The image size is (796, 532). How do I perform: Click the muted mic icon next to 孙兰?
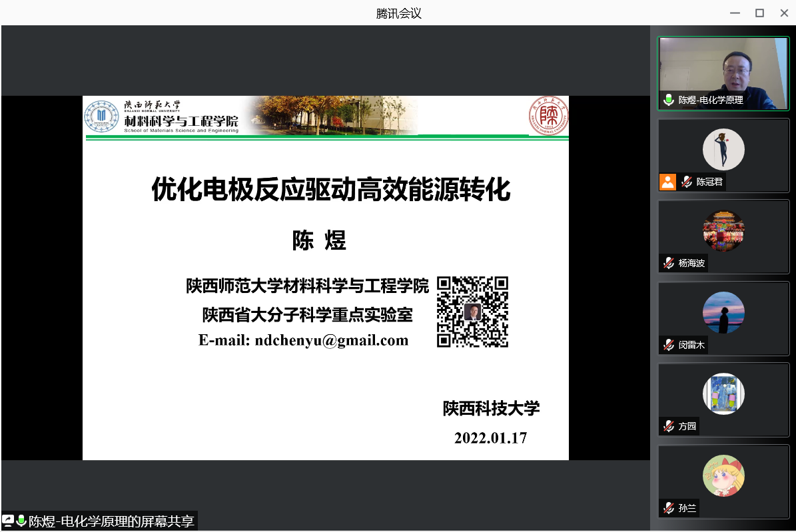(669, 508)
